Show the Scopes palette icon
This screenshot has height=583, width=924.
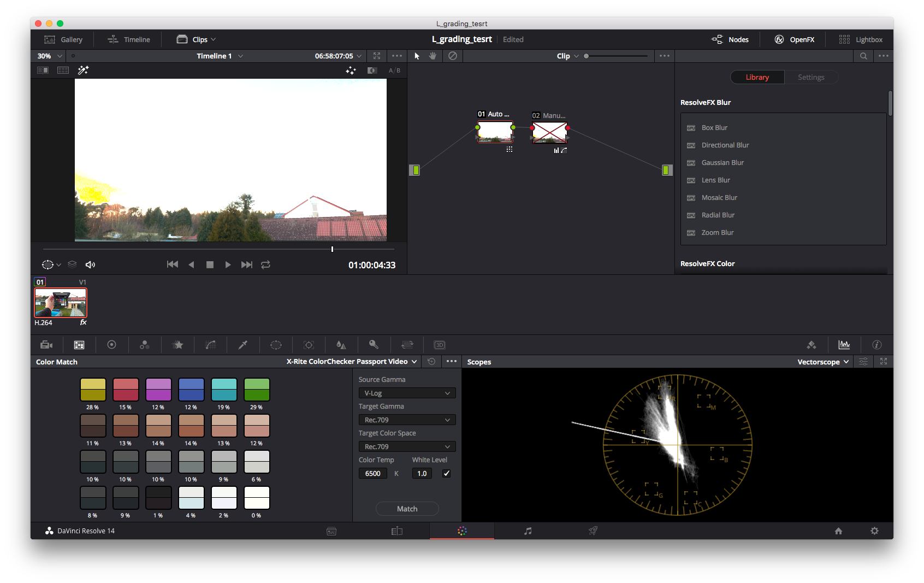844,345
